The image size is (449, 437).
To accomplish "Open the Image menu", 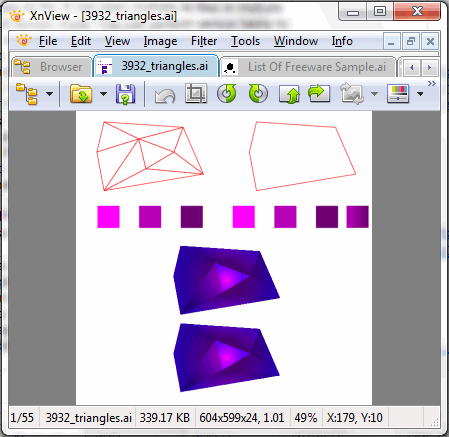I will click(x=160, y=41).
